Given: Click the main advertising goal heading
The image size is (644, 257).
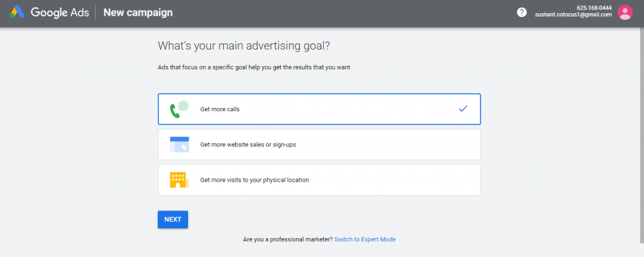Looking at the screenshot, I should (243, 46).
